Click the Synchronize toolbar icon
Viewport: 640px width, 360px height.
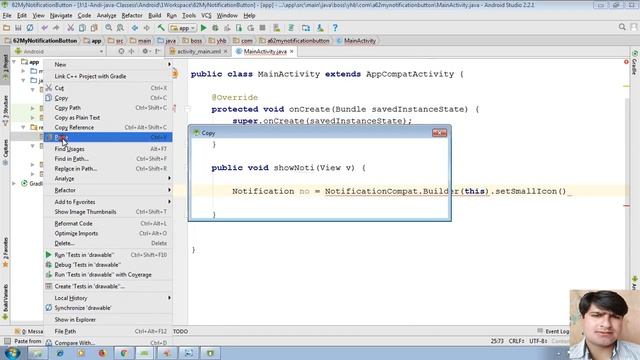(x=30, y=28)
